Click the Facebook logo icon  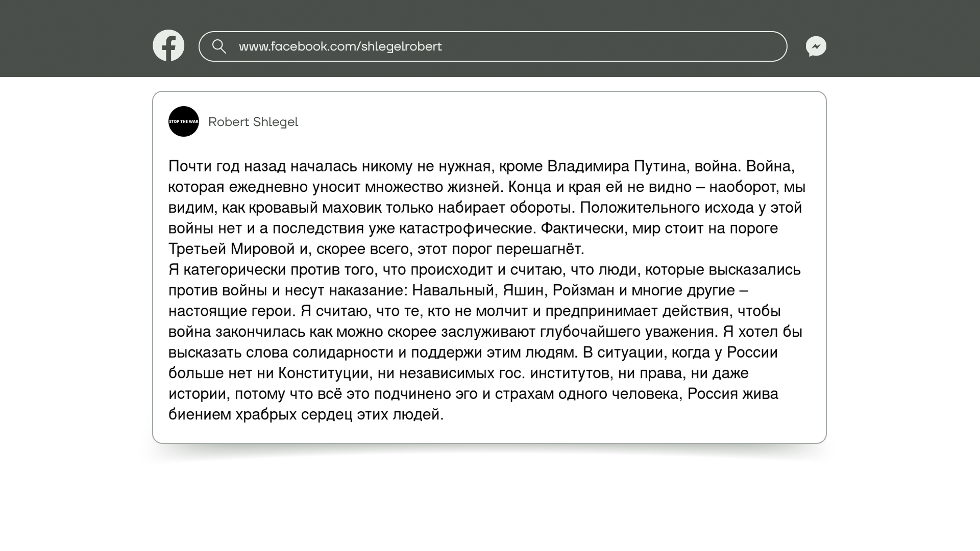coord(168,45)
